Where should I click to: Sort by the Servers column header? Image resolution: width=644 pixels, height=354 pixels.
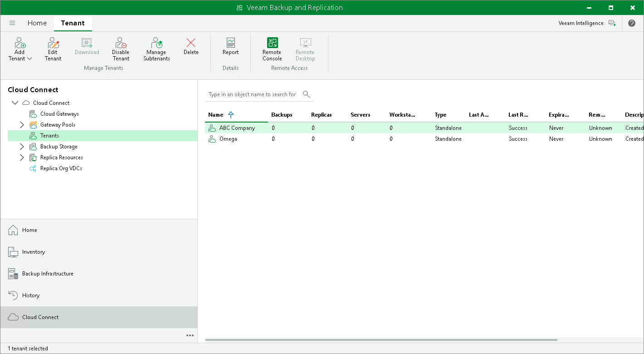(361, 115)
